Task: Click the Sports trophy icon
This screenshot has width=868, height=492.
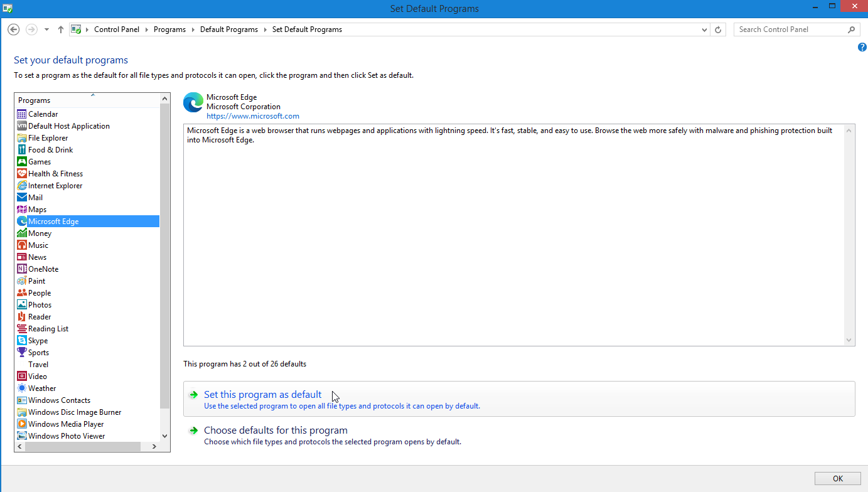Action: click(x=22, y=353)
